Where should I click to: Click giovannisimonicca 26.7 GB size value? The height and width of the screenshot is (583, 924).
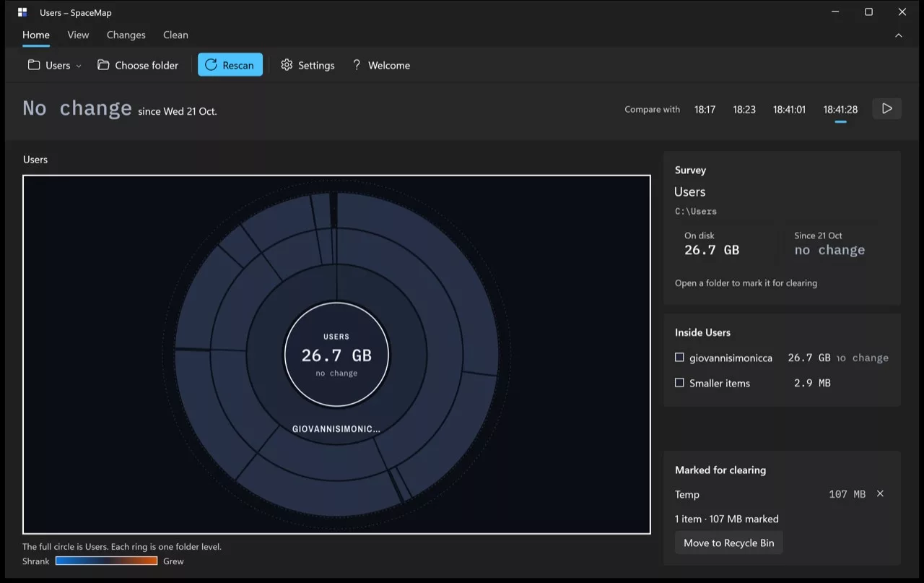click(x=808, y=358)
